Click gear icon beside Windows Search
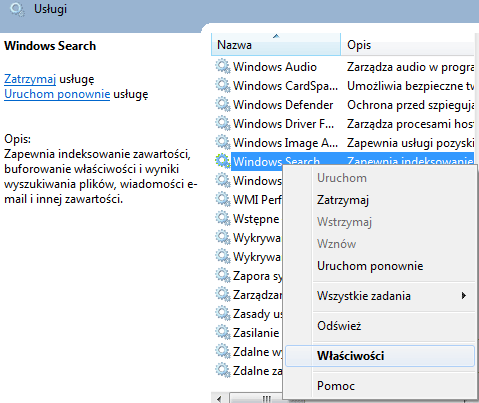 pos(222,161)
